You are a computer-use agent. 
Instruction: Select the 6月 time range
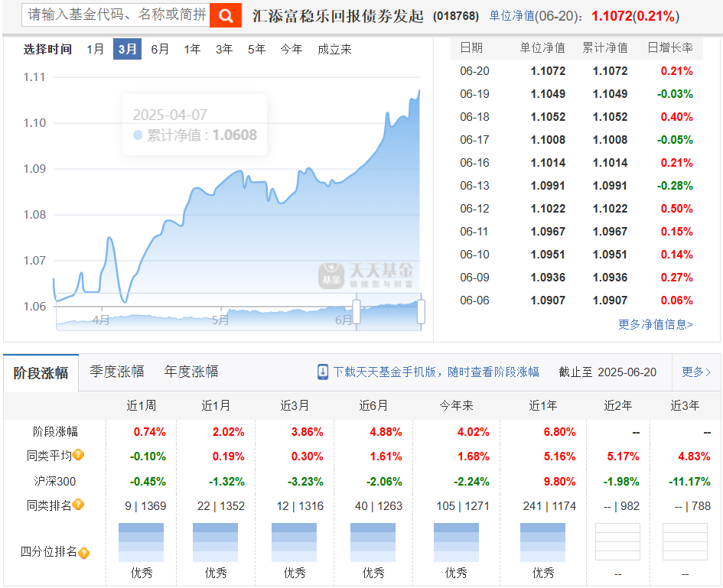[x=160, y=49]
